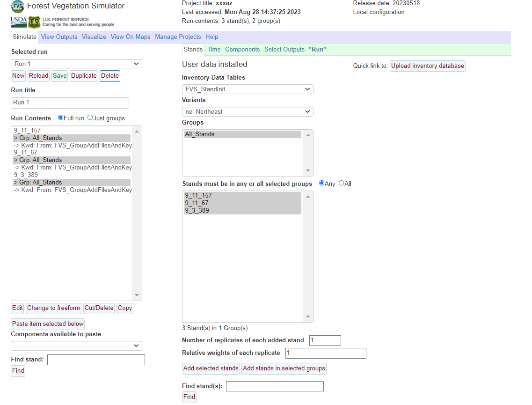
Task: Open Components available to paste dropdown
Action: (x=76, y=346)
